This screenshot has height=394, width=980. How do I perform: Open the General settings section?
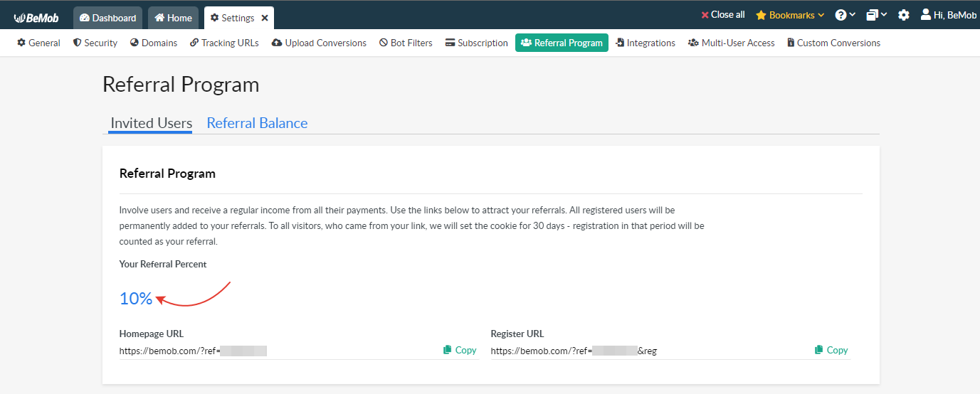[38, 43]
